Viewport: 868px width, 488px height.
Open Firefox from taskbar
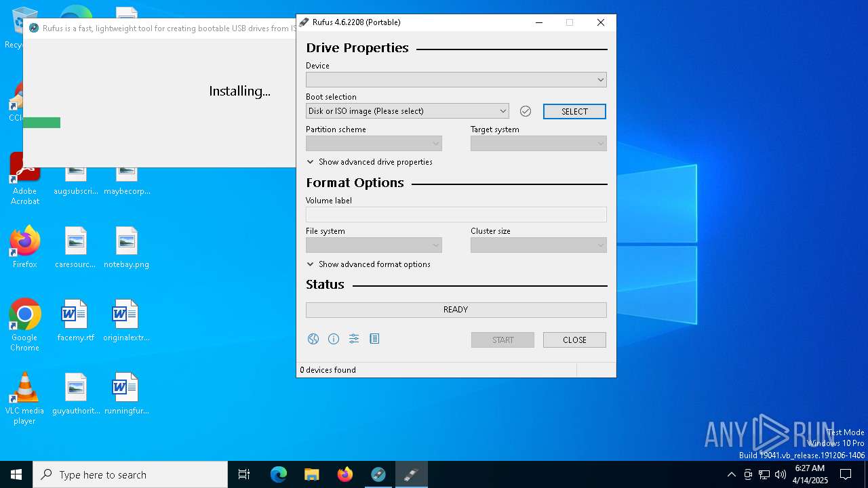click(x=345, y=474)
